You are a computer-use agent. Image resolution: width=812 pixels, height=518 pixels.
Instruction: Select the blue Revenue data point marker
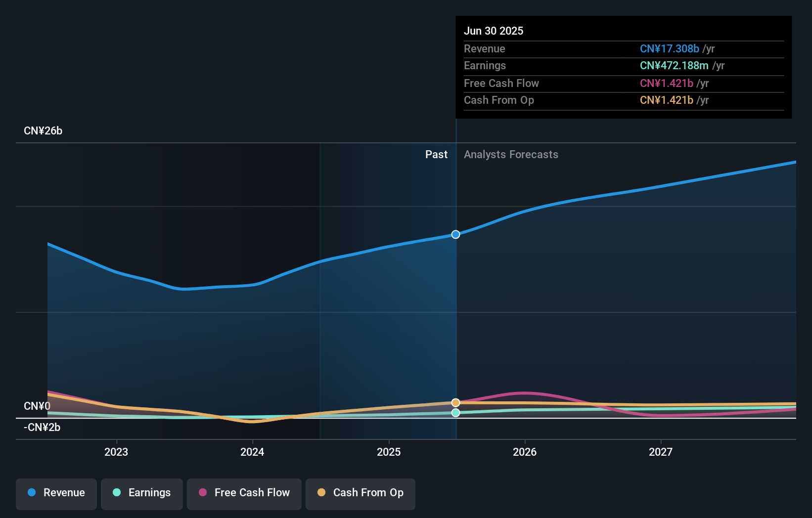tap(455, 235)
